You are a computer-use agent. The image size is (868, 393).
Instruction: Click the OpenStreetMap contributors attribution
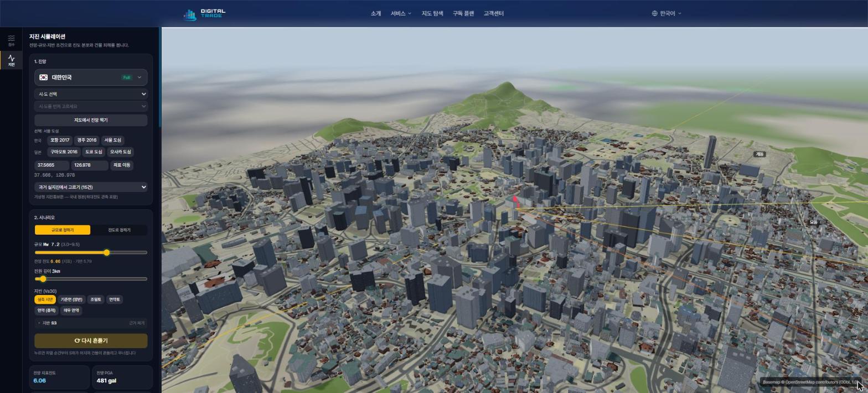pos(809,382)
